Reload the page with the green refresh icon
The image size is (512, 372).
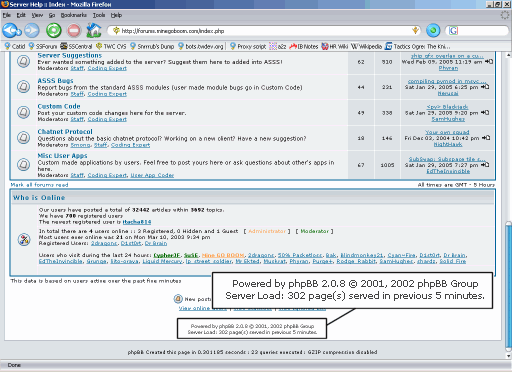pyautogui.click(x=54, y=31)
